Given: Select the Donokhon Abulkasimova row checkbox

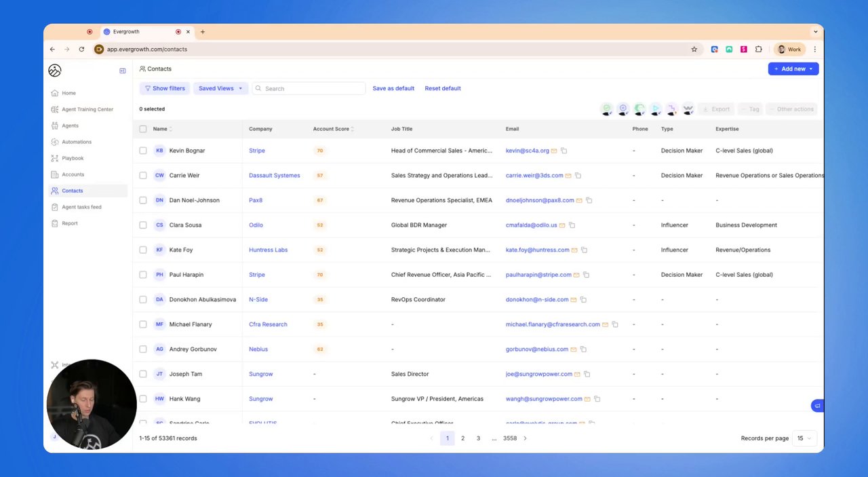Looking at the screenshot, I should pyautogui.click(x=143, y=299).
